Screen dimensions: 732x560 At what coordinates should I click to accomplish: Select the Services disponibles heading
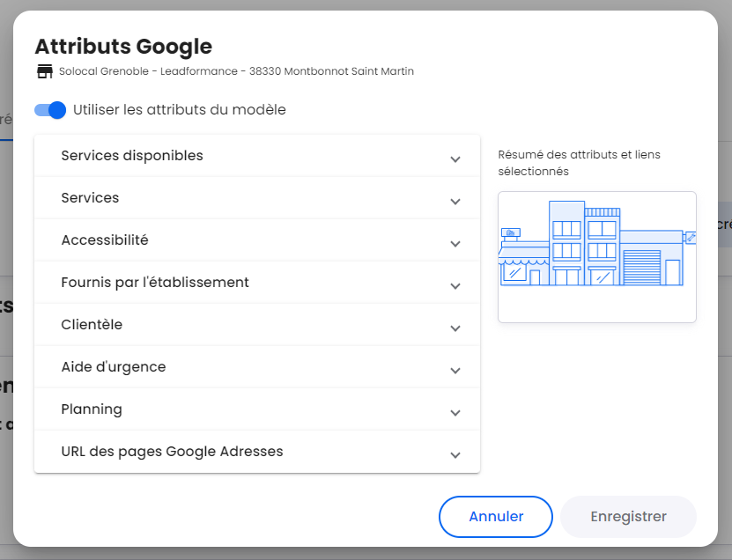pos(132,155)
